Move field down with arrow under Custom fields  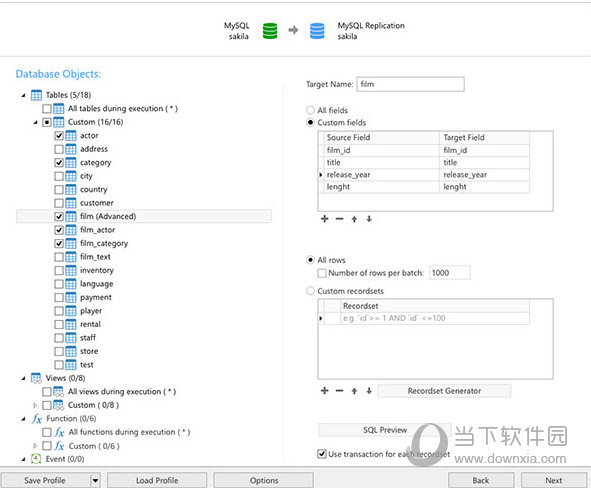pyautogui.click(x=369, y=219)
